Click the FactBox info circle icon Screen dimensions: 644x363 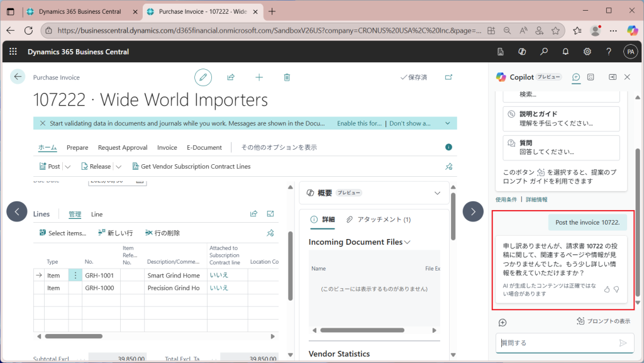(448, 147)
